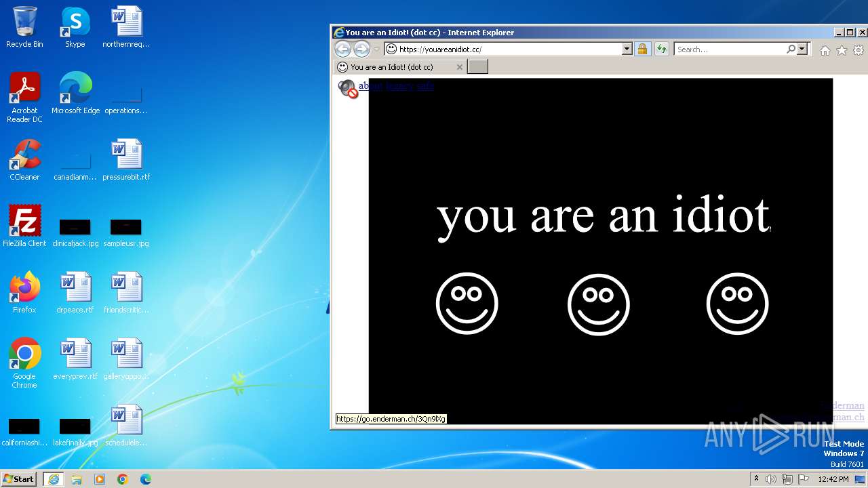Click the network tray icon
Image resolution: width=868 pixels, height=488 pixels.
point(787,479)
